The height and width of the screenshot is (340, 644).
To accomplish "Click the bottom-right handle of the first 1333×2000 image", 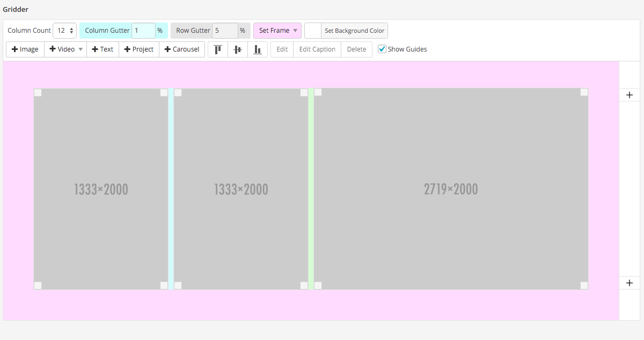I will click(164, 285).
